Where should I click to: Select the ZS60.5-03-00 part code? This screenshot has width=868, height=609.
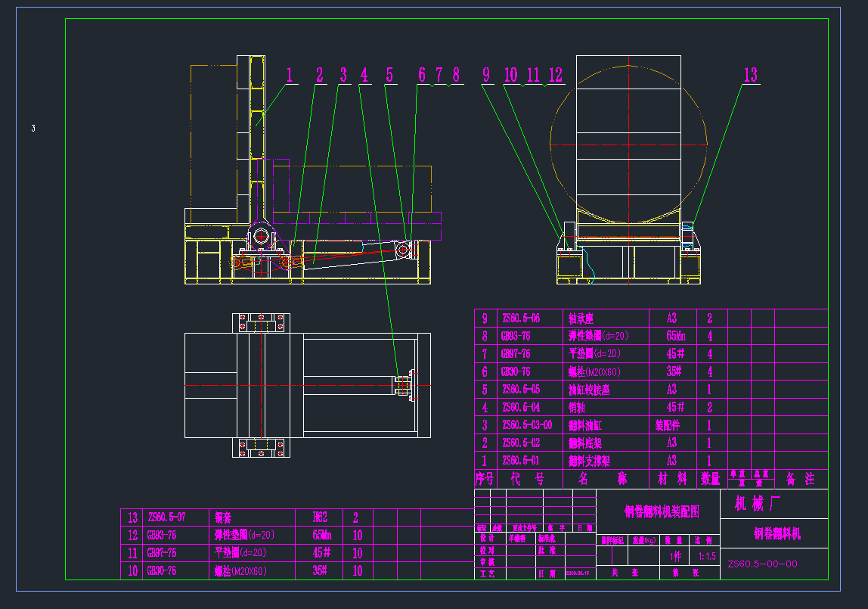[526, 425]
